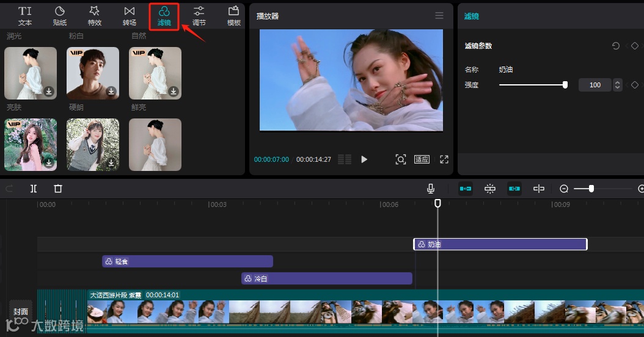644x337 pixels.
Task: Download the school uniform girl filter
Action: [x=111, y=163]
